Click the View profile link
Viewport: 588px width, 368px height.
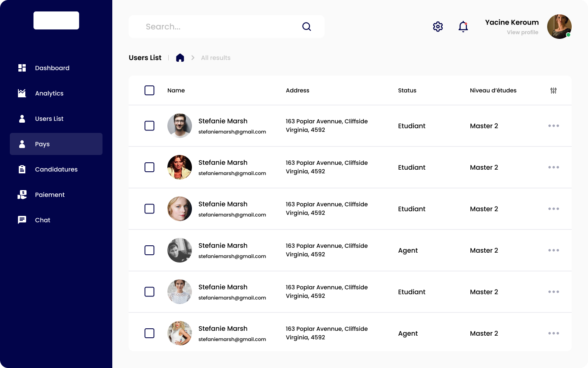tap(522, 32)
